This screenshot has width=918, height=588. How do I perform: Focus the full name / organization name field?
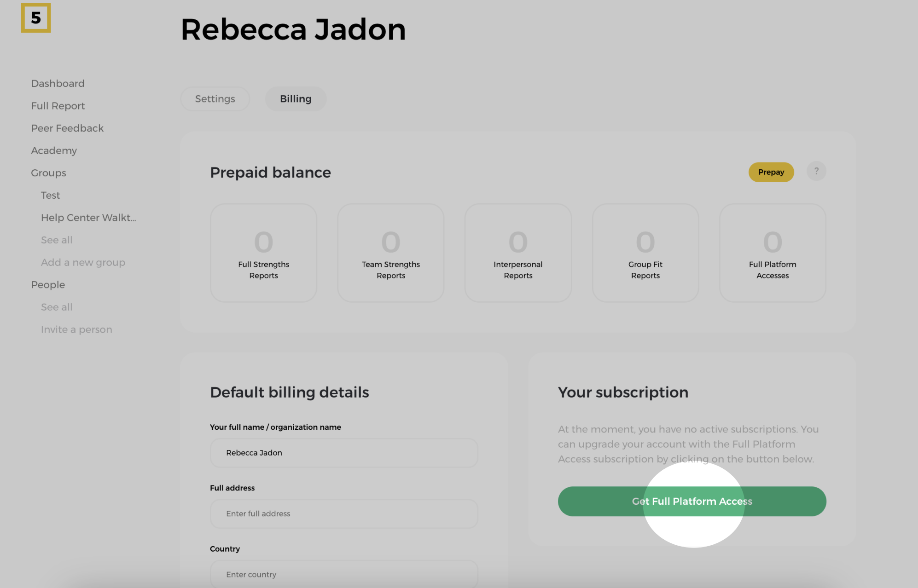pyautogui.click(x=344, y=453)
